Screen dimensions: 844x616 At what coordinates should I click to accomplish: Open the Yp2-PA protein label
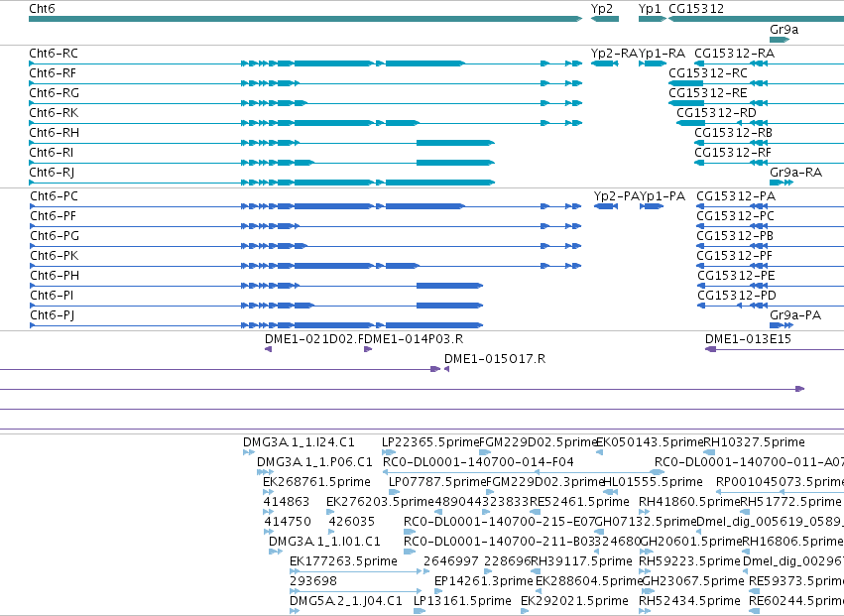(616, 196)
